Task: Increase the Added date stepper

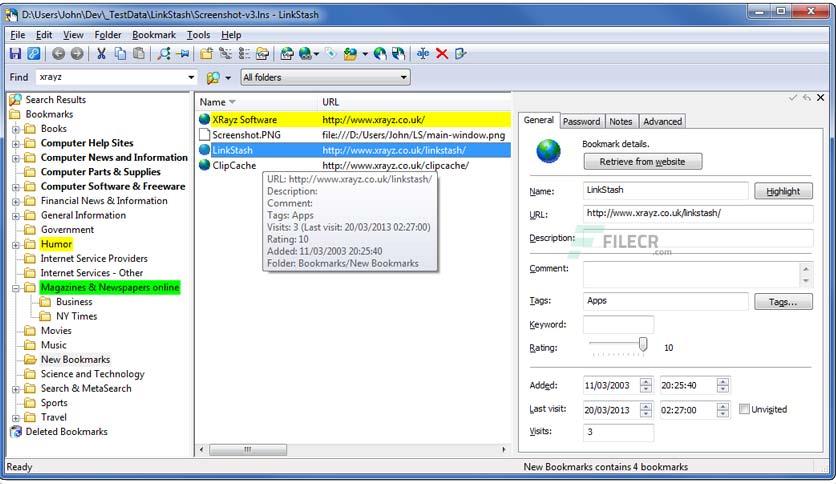Action: point(646,382)
